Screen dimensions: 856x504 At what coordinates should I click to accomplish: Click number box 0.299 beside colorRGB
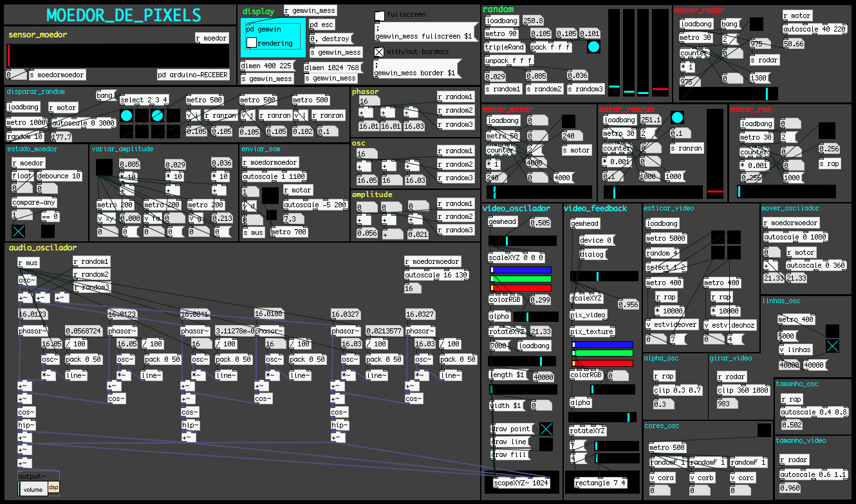click(540, 300)
